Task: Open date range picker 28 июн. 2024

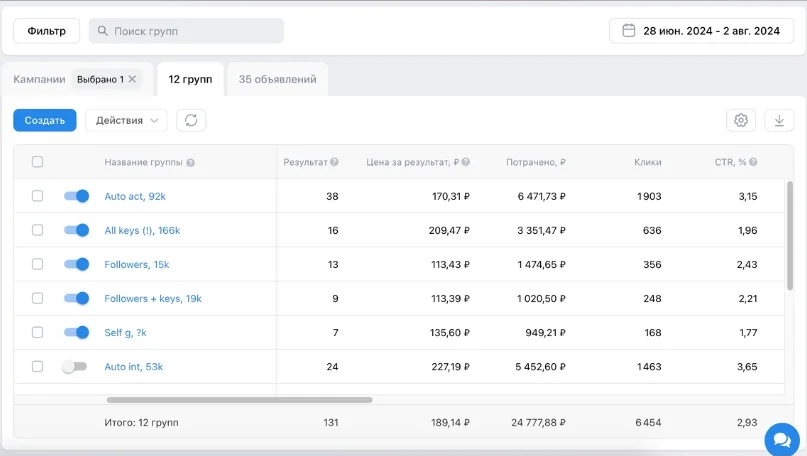Action: [x=701, y=31]
